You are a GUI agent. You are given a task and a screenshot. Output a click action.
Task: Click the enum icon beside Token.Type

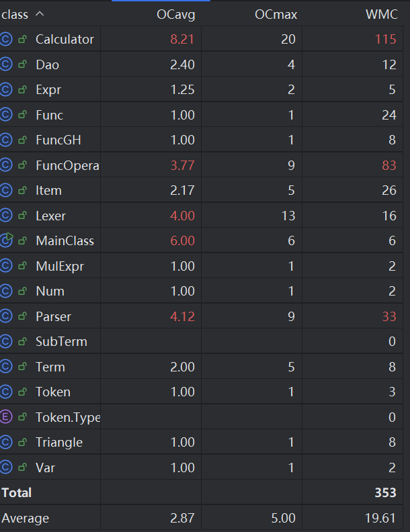pos(7,417)
